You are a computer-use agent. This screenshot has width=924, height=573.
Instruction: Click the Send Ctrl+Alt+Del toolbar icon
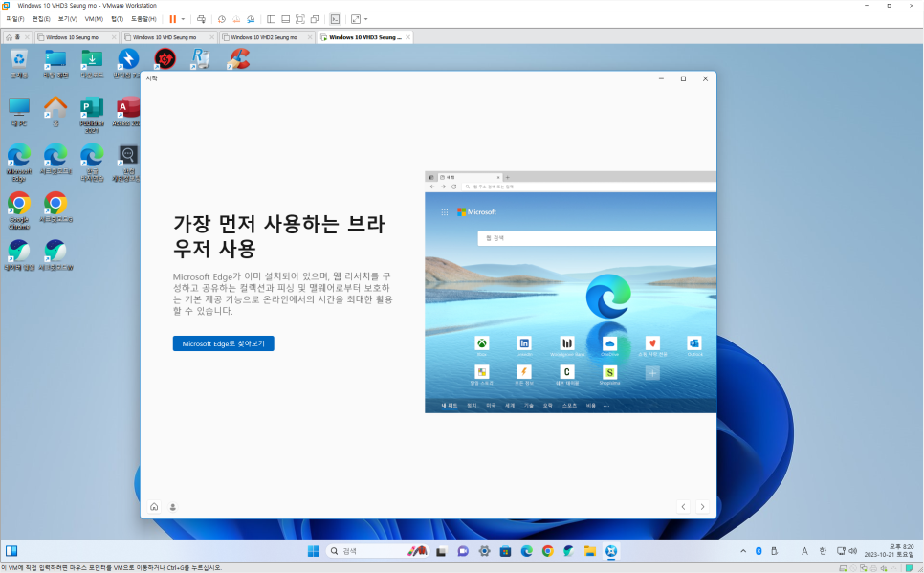(x=201, y=19)
